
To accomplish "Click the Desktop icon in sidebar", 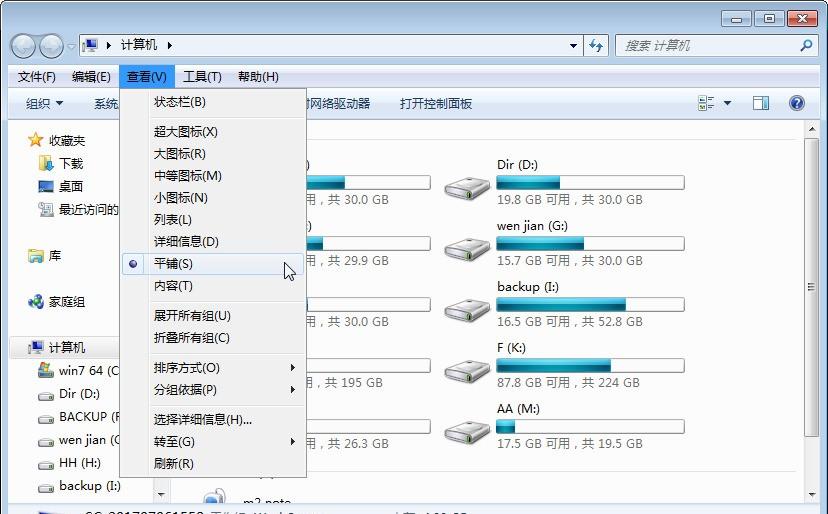I will click(46, 186).
